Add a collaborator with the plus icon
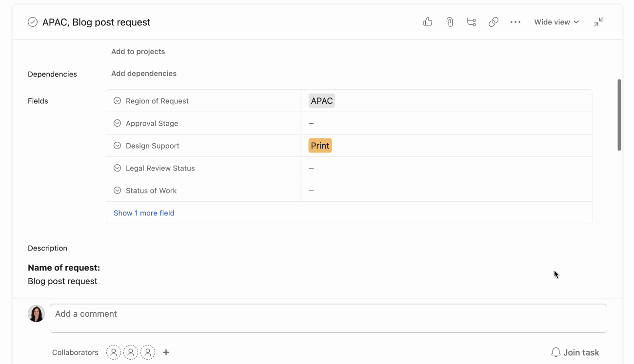Screen dimensions: 634x364 click(166, 352)
